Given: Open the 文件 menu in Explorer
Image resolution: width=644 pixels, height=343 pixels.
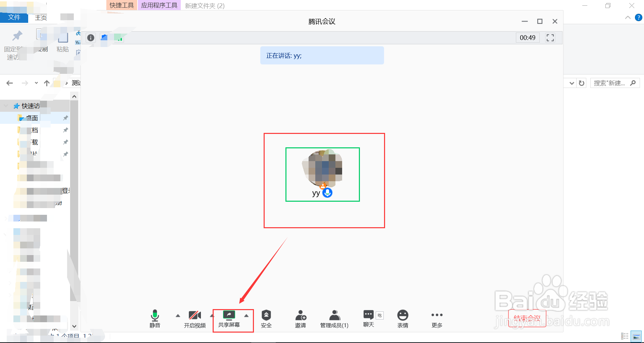Looking at the screenshot, I should click(x=14, y=17).
